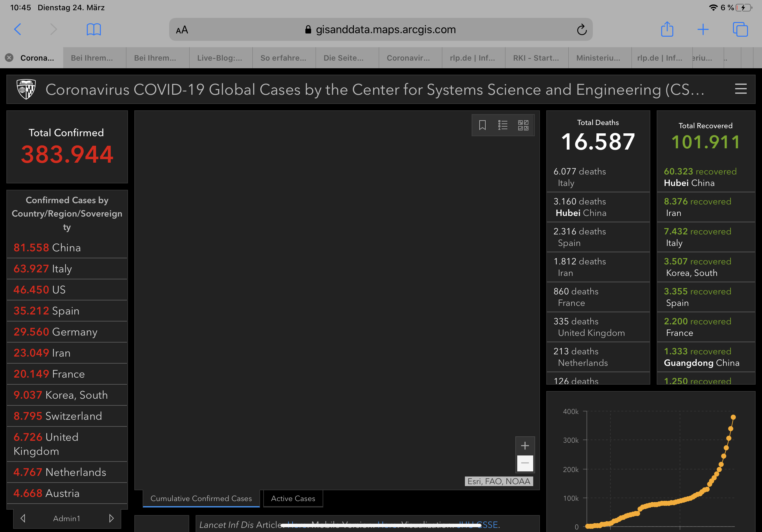This screenshot has width=762, height=532.
Task: Tap Safari forward arrow
Action: pos(53,29)
